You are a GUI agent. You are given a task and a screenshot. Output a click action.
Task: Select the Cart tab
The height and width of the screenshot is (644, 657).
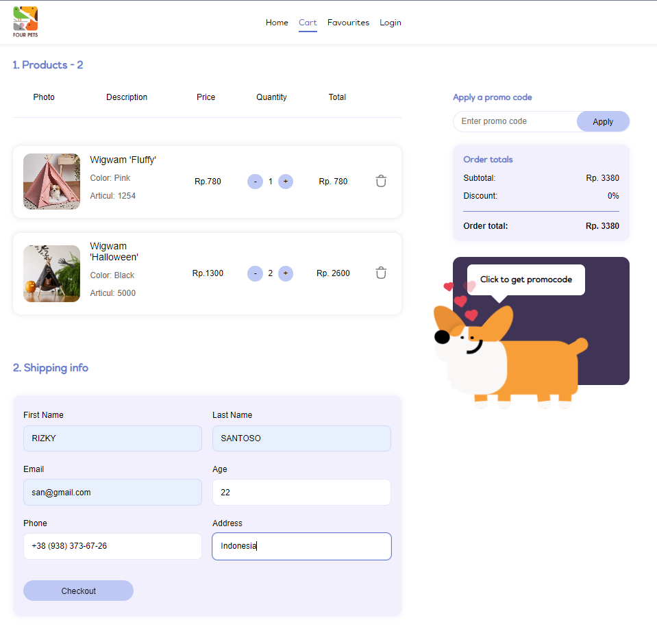[x=308, y=23]
